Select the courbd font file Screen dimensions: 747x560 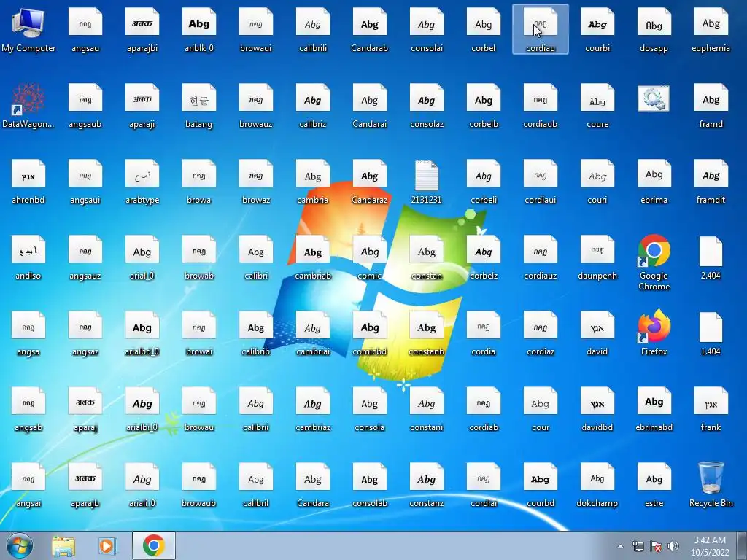pos(541,485)
